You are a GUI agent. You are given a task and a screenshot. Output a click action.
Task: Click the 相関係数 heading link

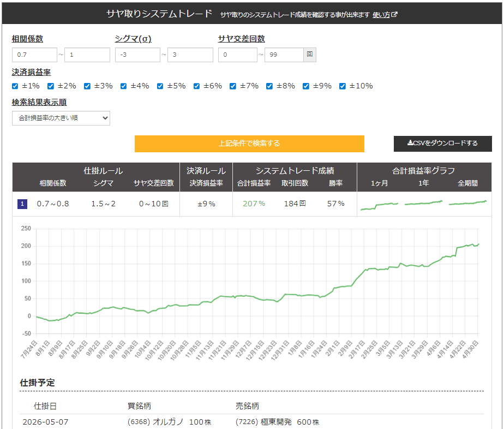pos(27,39)
